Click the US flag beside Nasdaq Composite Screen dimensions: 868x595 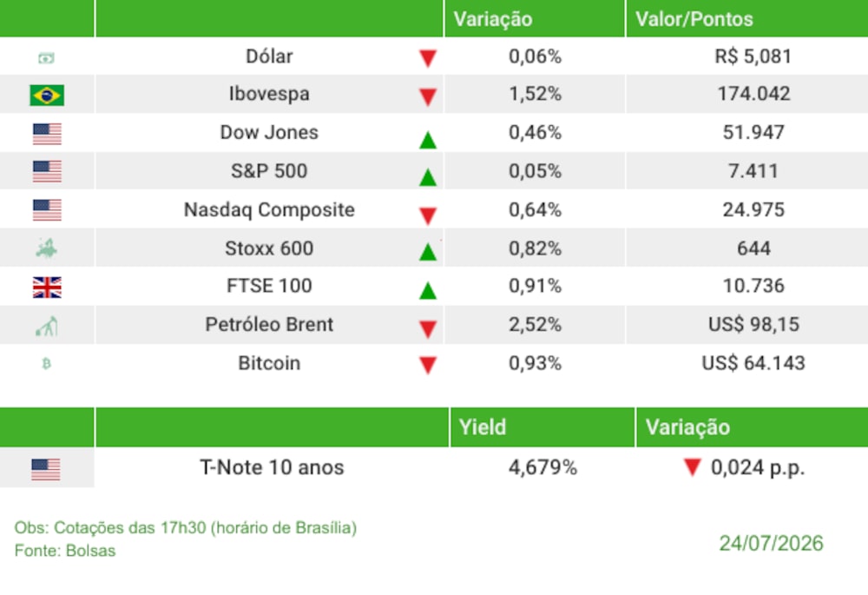47,210
